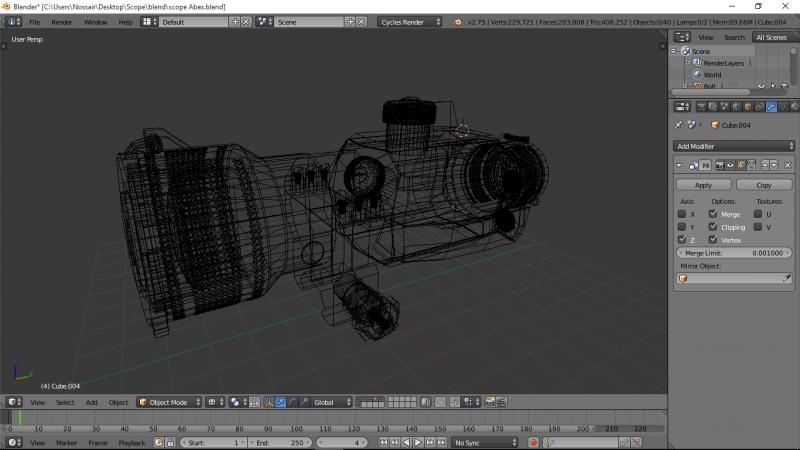Screen dimensions: 800x450
Task: Open the Render menu in top bar
Action: coord(62,21)
